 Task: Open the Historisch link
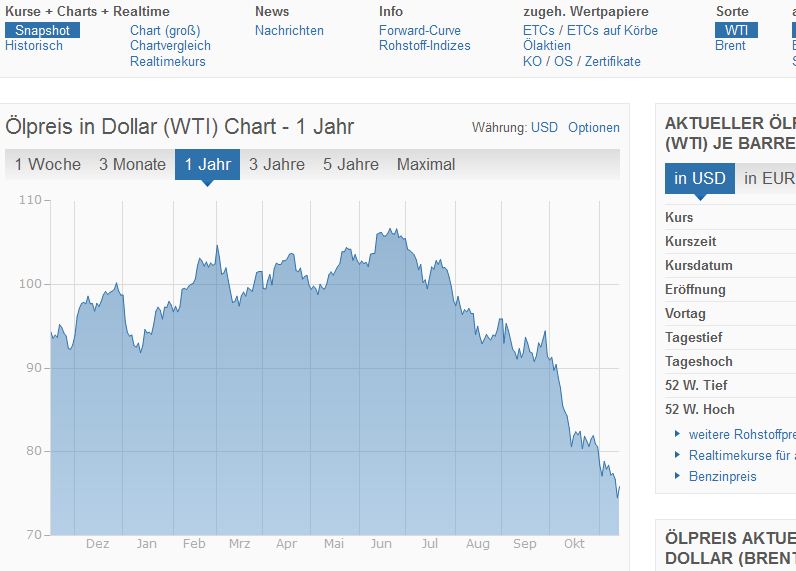coord(34,46)
